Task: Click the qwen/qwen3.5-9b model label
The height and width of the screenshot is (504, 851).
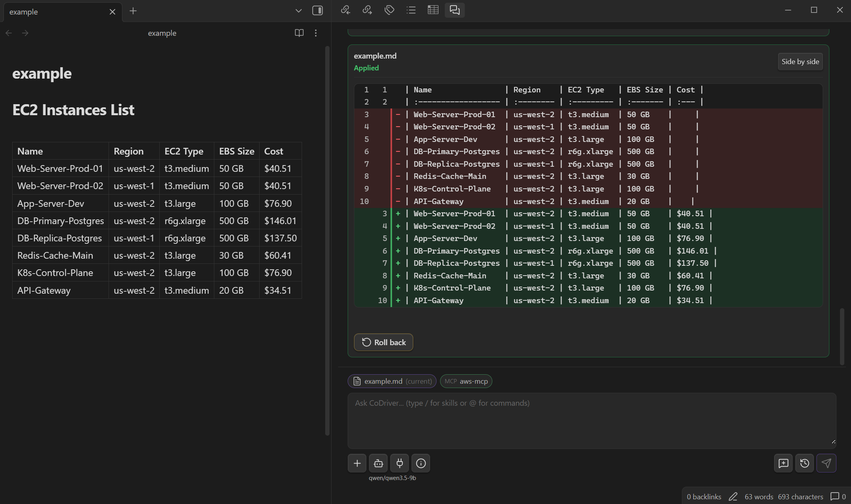Action: [392, 478]
